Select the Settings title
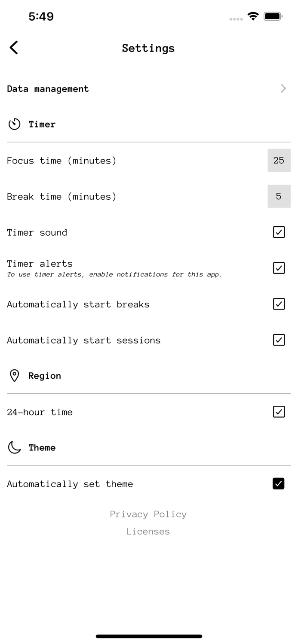 coord(148,48)
